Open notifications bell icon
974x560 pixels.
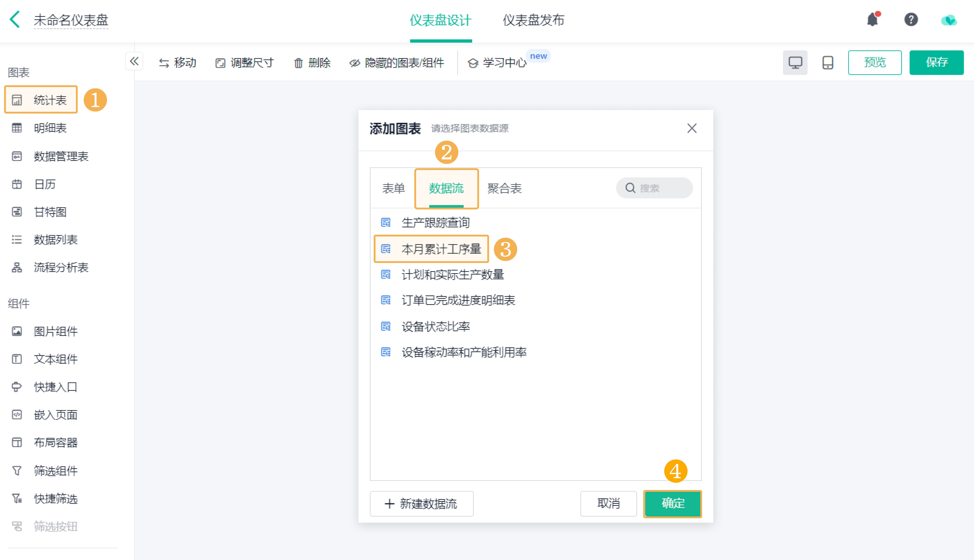(x=872, y=20)
